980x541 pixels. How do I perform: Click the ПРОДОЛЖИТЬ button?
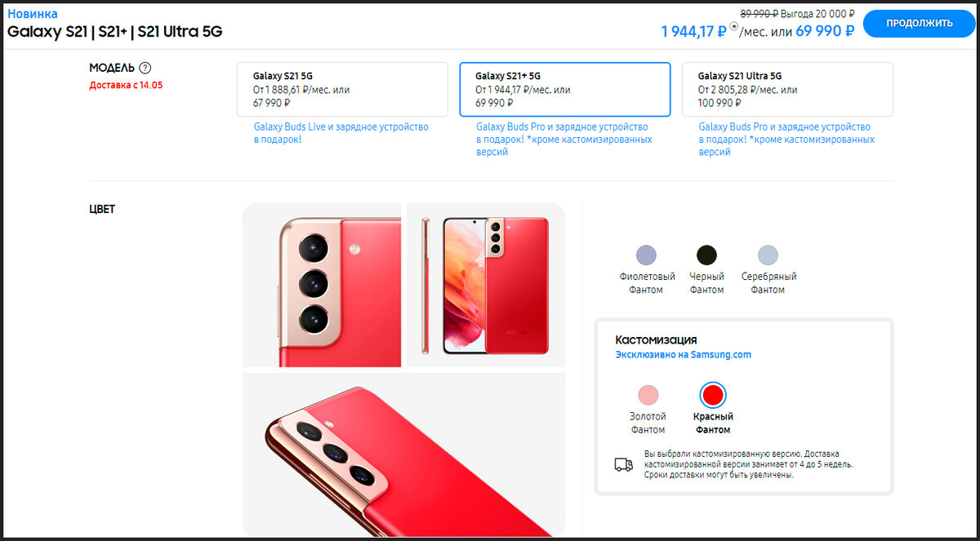click(x=920, y=23)
